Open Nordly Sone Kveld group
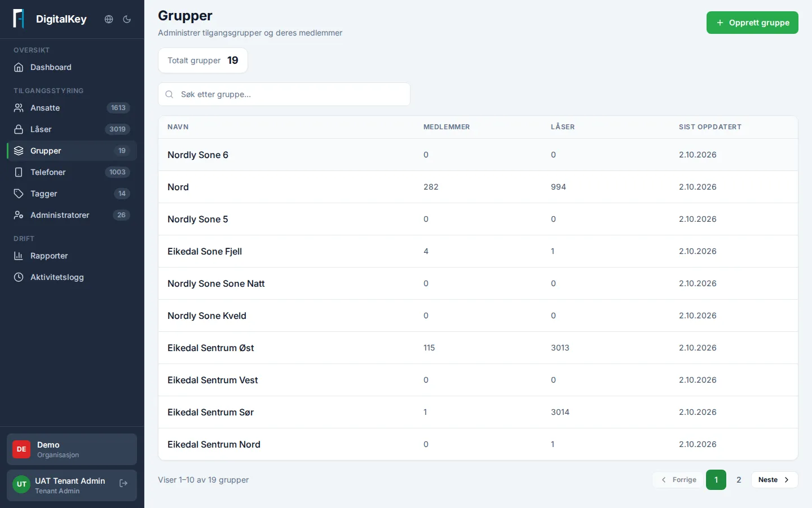The image size is (812, 508). point(478,316)
